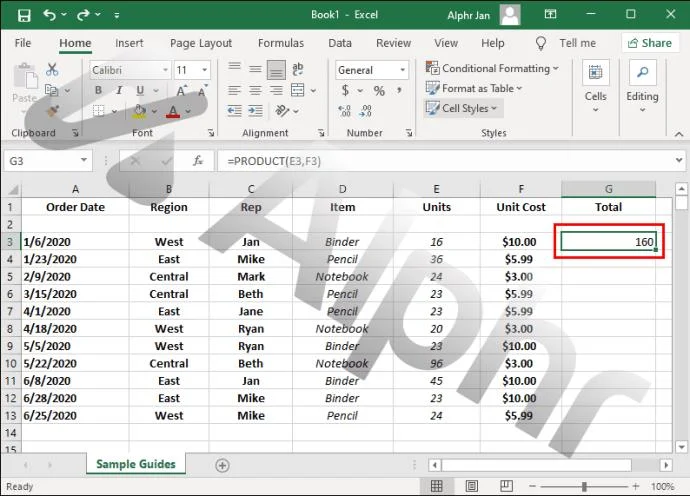Click the zoom out minus button
Viewport: 690px width, 496px height.
(x=532, y=486)
